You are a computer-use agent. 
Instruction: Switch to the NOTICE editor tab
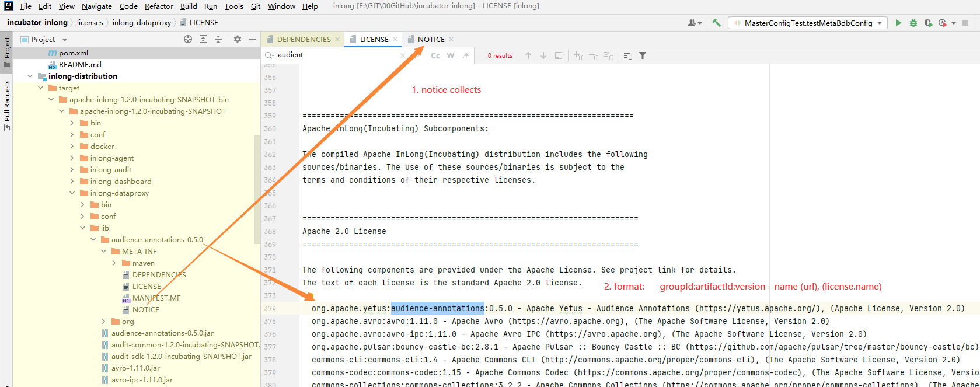[x=431, y=39]
